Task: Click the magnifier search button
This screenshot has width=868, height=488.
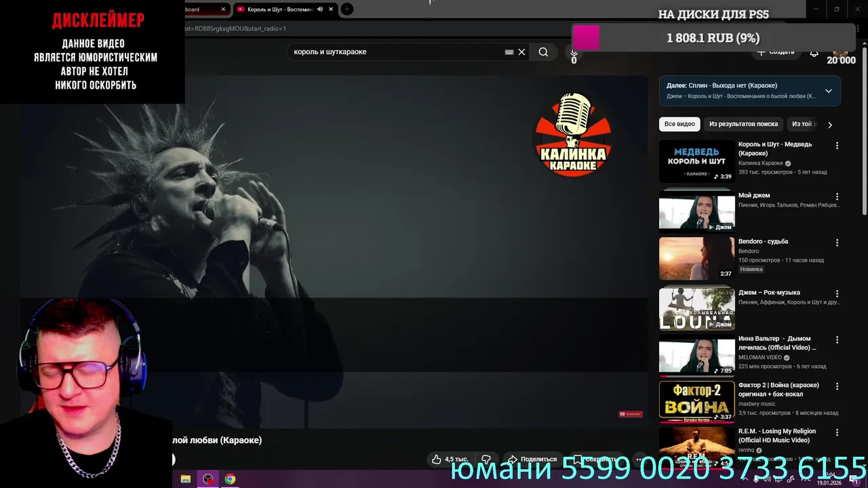Action: coord(543,52)
